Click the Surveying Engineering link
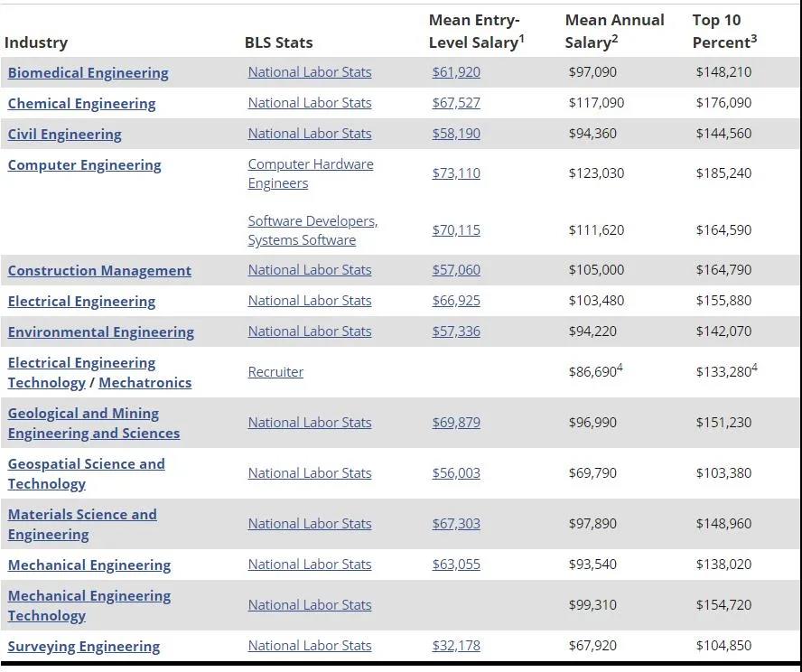 click(84, 646)
